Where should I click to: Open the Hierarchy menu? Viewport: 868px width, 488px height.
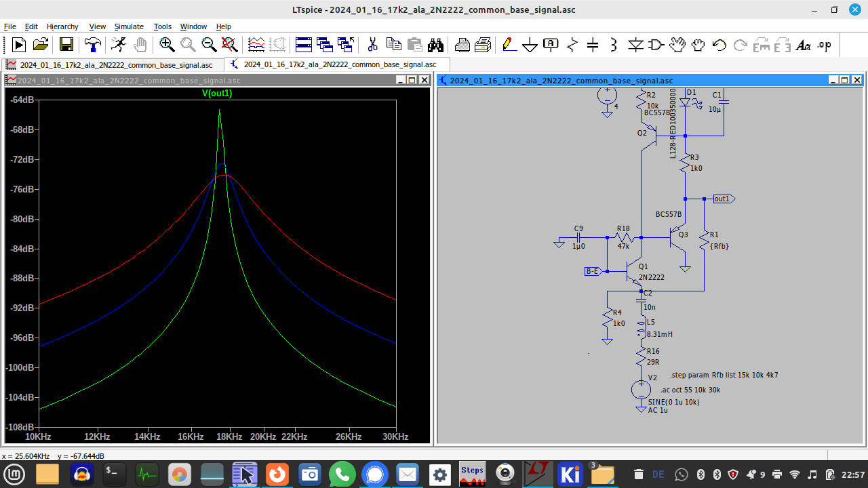point(62,26)
